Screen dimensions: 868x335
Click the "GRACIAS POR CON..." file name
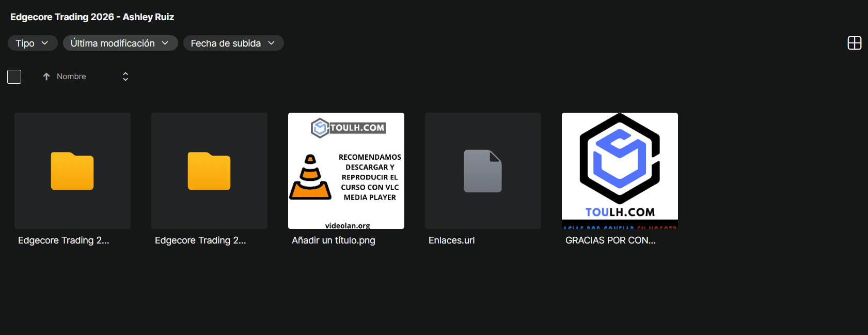[610, 240]
